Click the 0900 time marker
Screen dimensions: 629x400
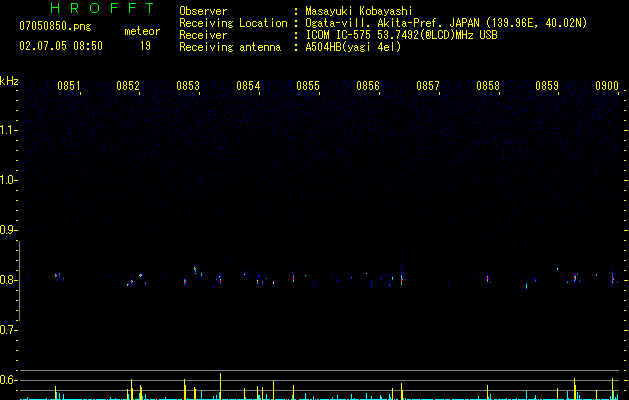[x=607, y=85]
